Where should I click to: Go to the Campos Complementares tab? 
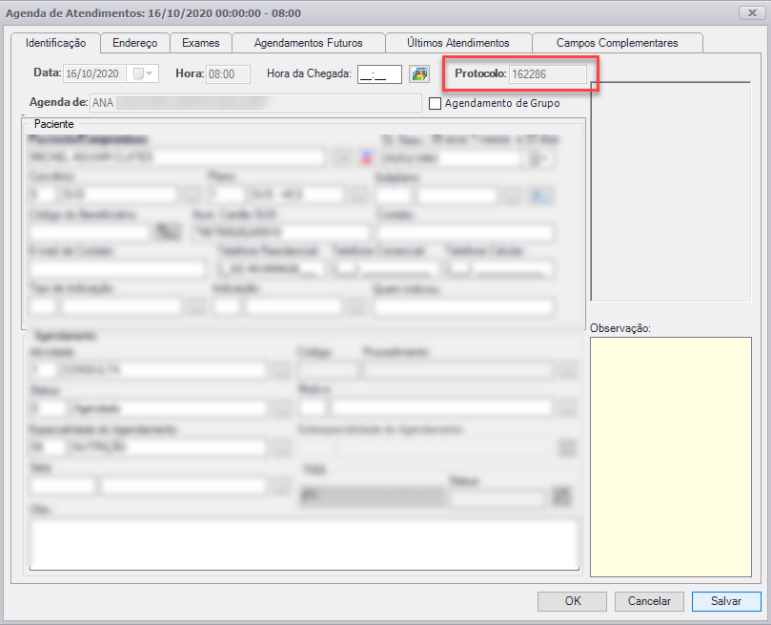(617, 43)
